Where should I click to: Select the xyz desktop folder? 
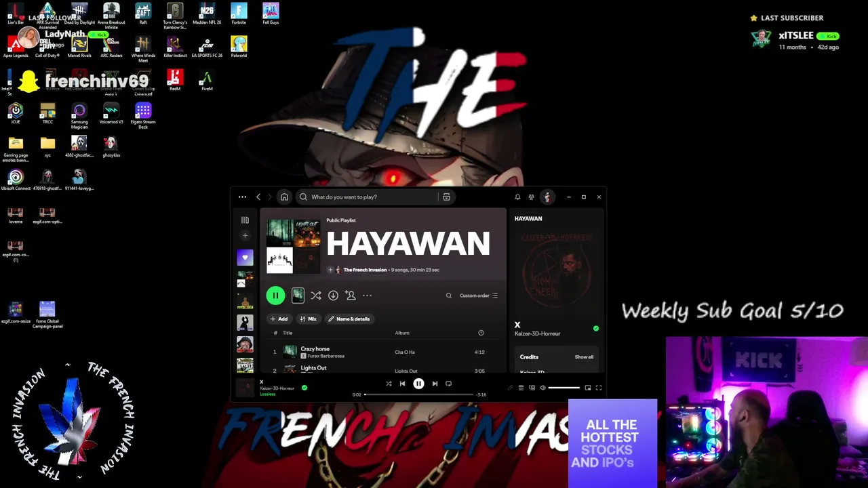pos(47,146)
